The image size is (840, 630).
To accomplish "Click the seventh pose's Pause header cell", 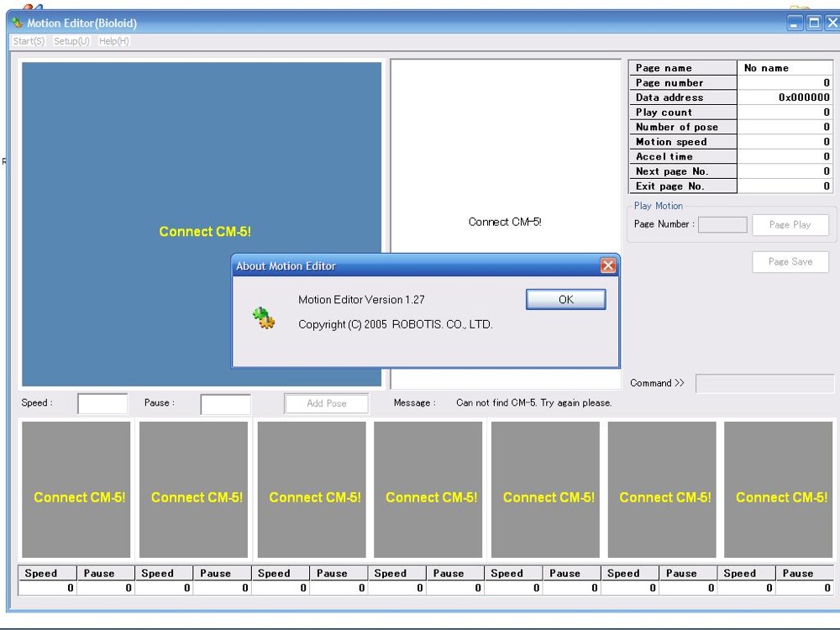I will tap(805, 573).
